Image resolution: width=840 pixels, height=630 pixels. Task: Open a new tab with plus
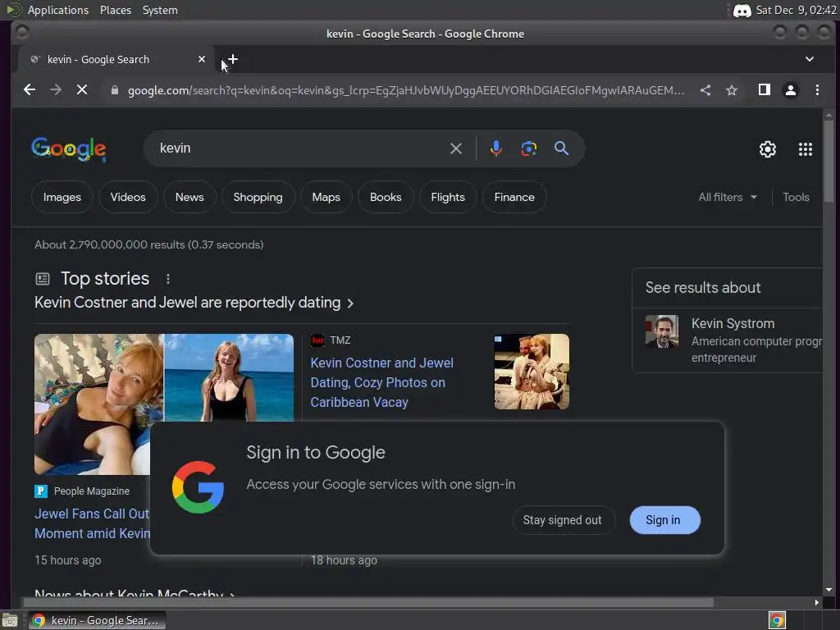232,59
